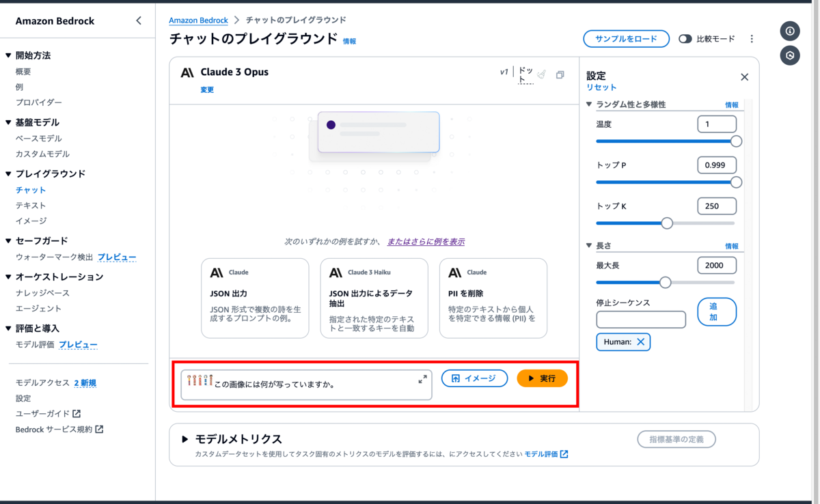Click the broom clear chat icon

coord(541,74)
